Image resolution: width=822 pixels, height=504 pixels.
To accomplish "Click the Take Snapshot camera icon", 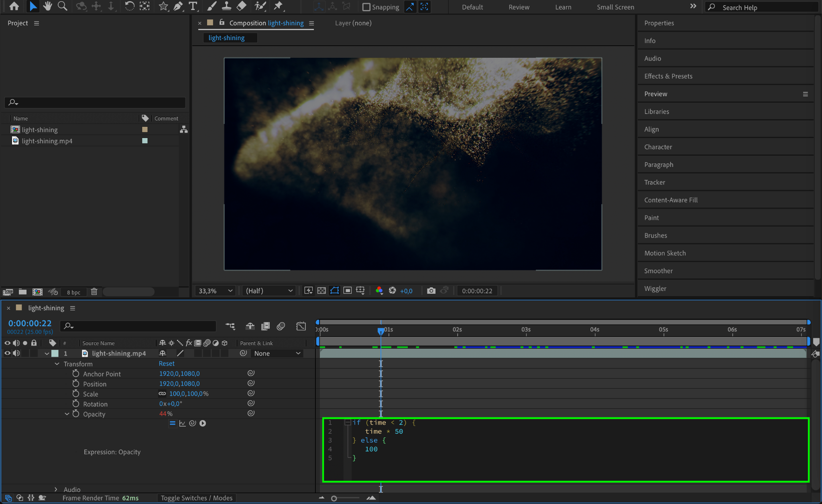I will click(x=431, y=291).
